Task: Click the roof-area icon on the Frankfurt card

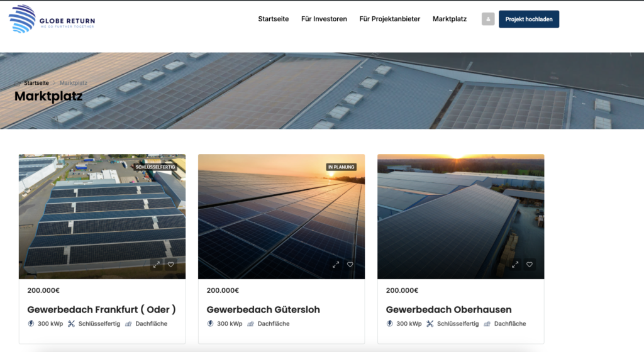Action: [x=128, y=324]
